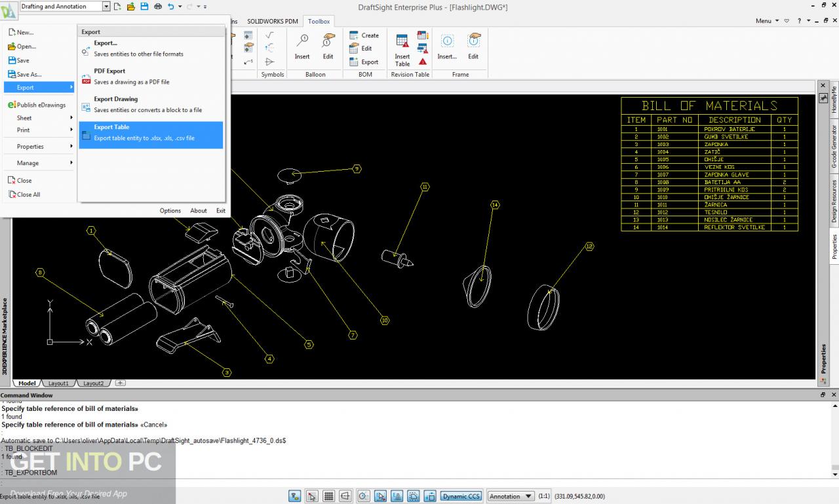Click the New document icon in quick access toolbar
The width and height of the screenshot is (839, 504).
point(117,7)
